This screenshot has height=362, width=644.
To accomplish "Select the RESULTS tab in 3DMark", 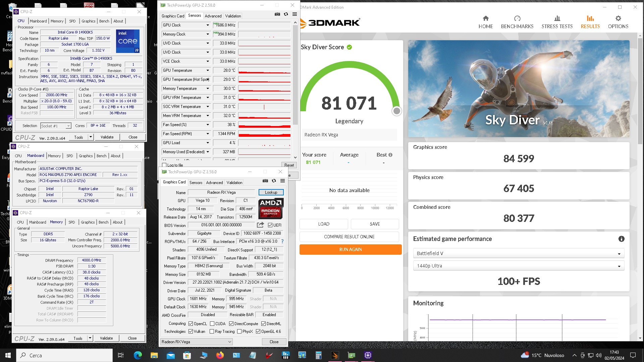I will (590, 22).
